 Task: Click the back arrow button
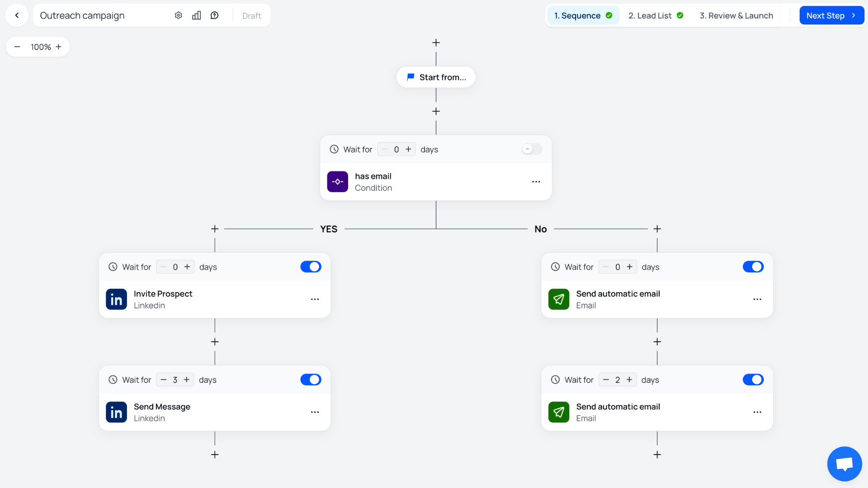tap(17, 15)
